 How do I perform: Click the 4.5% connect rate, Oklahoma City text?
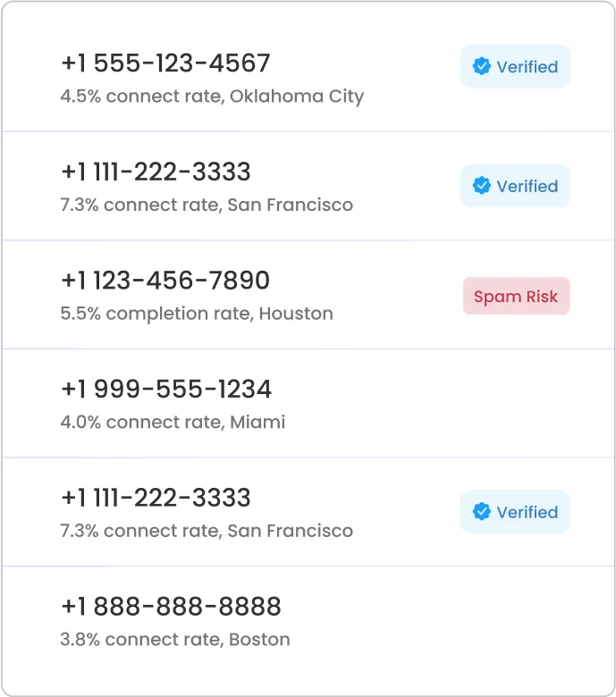(x=212, y=97)
